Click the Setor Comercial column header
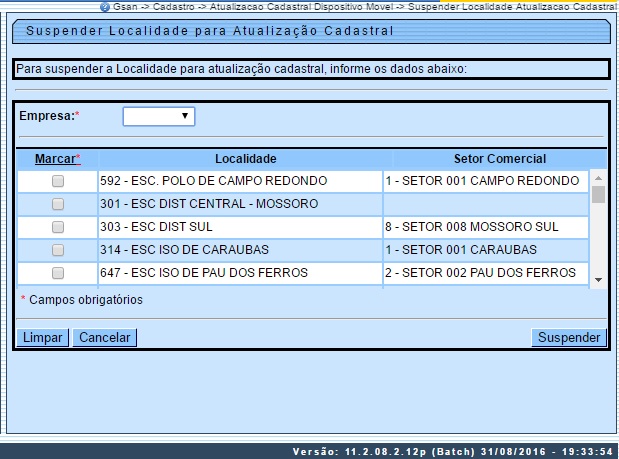 [500, 159]
